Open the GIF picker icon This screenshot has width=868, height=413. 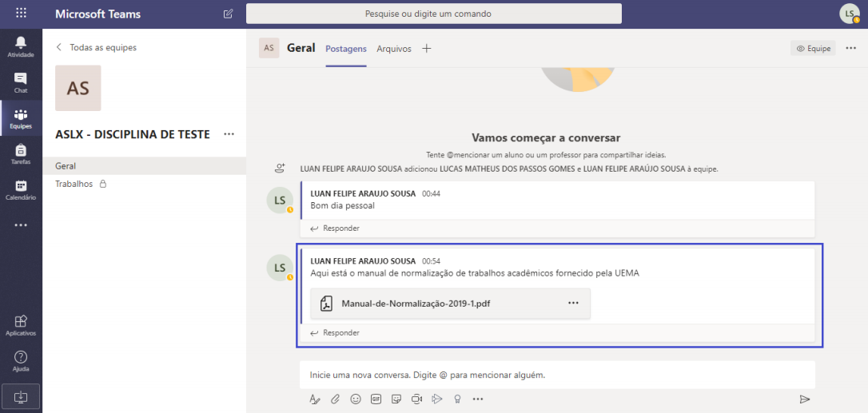376,399
